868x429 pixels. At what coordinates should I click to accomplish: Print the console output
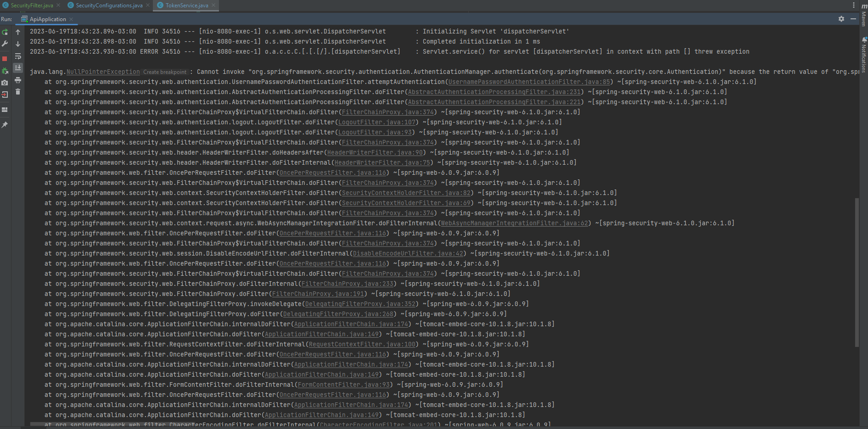coord(18,80)
